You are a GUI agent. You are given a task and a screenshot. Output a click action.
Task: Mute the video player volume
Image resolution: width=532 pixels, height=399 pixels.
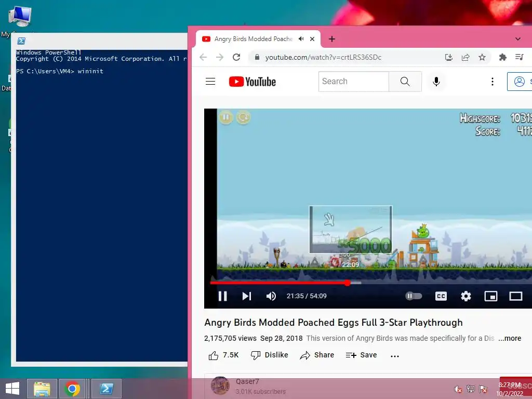271,296
